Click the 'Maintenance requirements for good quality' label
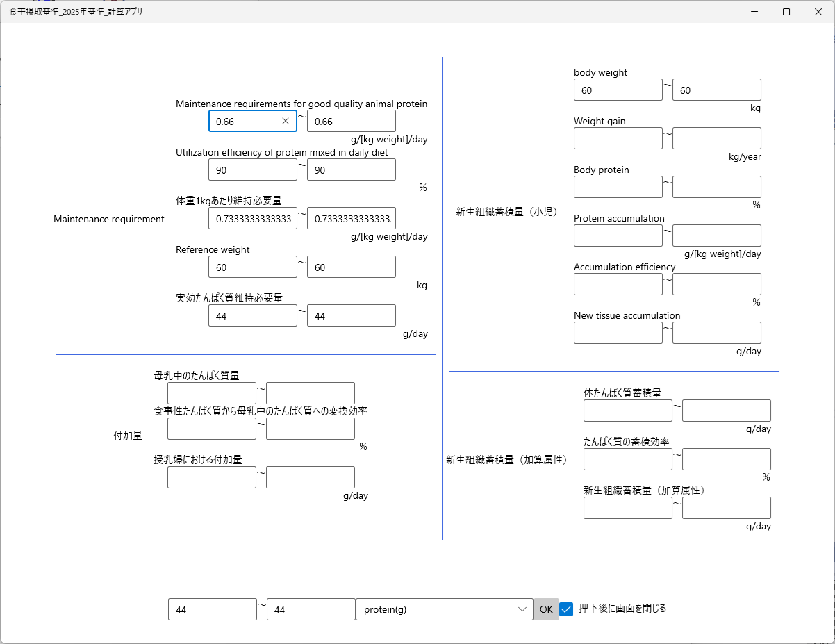This screenshot has width=835, height=644. [301, 104]
